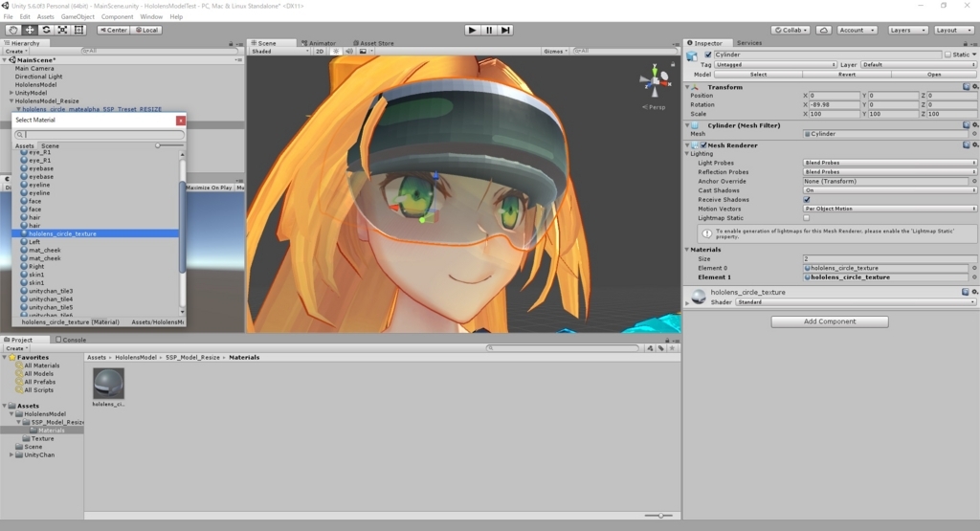The height and width of the screenshot is (531, 980).
Task: Switch to the Asset Store tab
Action: pyautogui.click(x=373, y=43)
